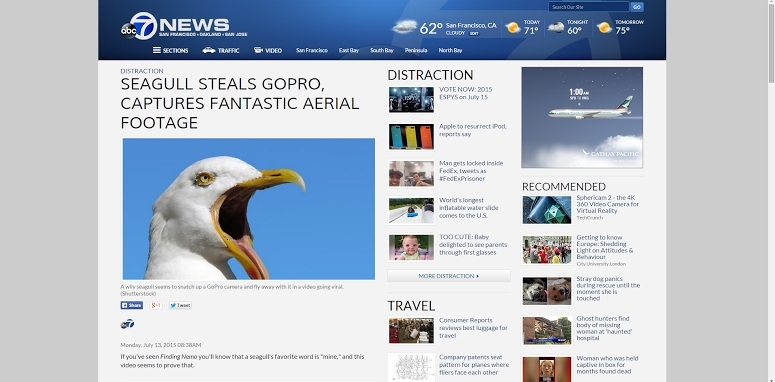Click the GO search button
This screenshot has height=382, width=775.
[x=637, y=7]
